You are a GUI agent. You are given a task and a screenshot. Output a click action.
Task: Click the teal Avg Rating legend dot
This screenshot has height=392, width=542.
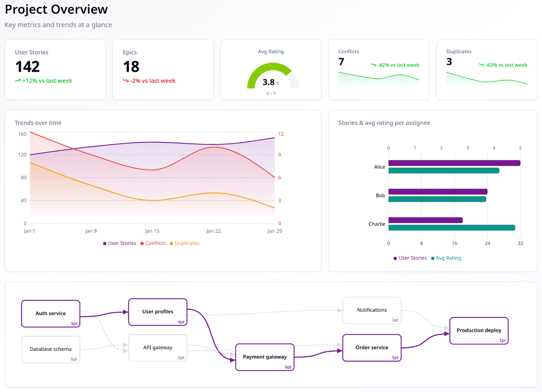pos(433,258)
